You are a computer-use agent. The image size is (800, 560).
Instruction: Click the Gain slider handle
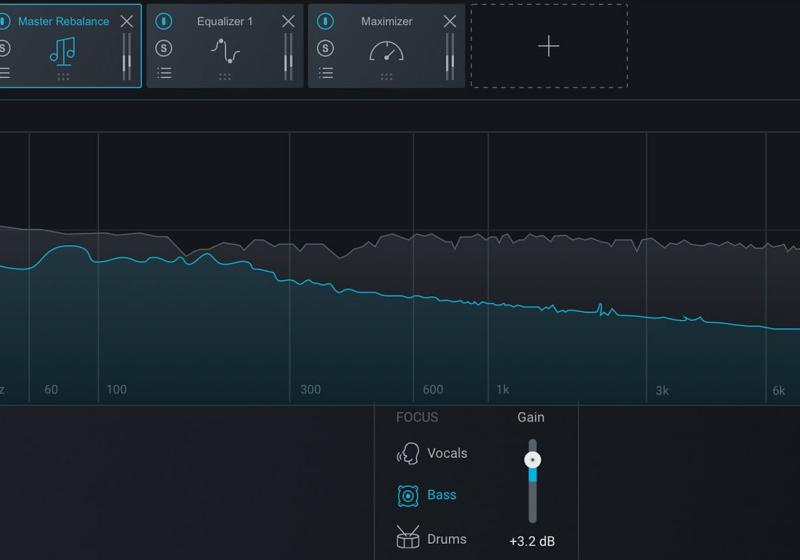click(533, 460)
